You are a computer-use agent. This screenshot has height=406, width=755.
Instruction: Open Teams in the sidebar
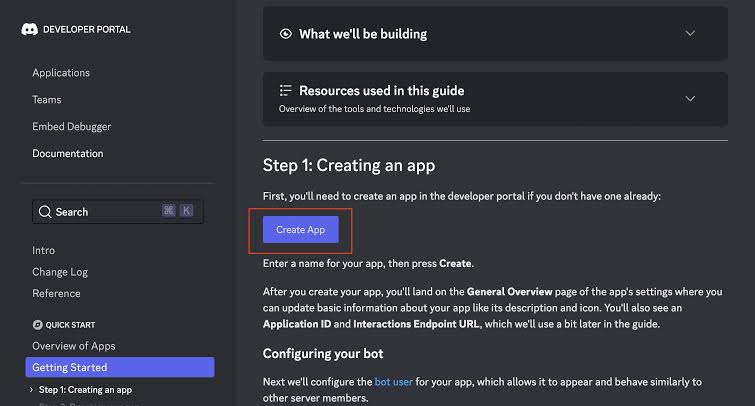(x=47, y=100)
